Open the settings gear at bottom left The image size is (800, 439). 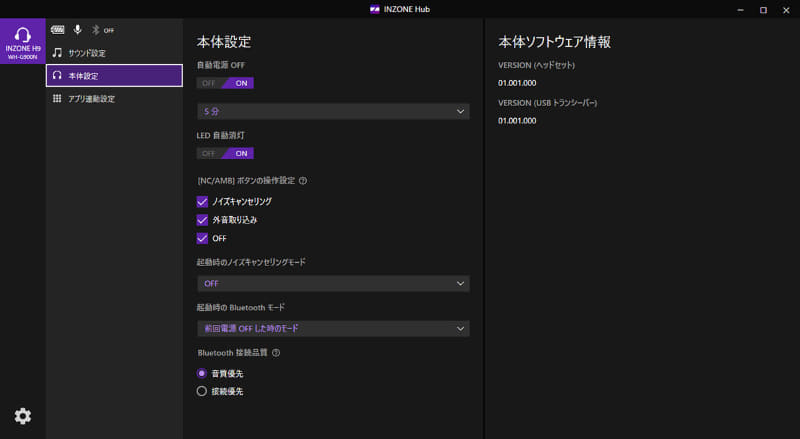point(22,416)
